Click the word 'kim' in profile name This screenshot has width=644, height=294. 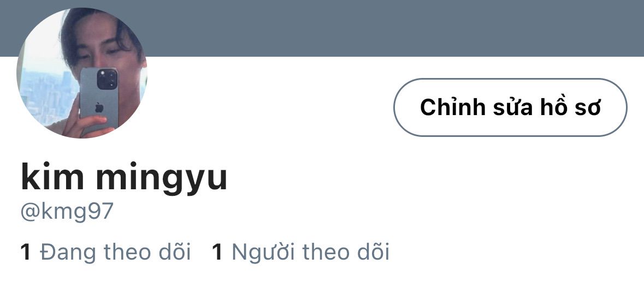pos(52,177)
